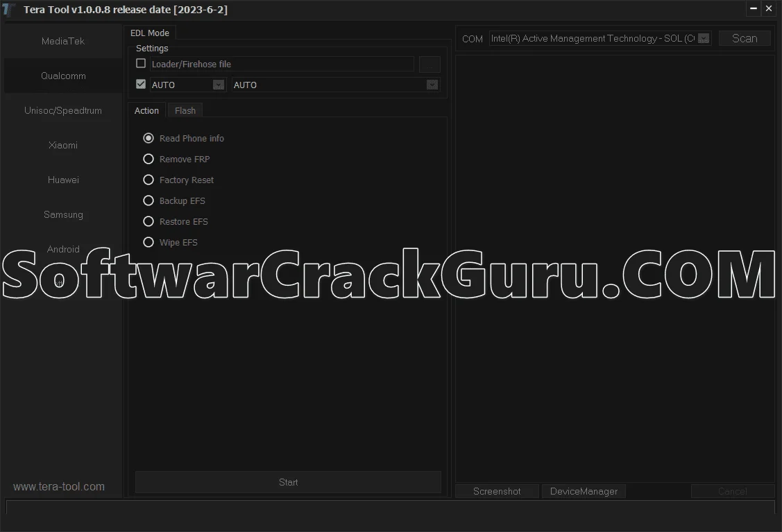Click the Tera Tool logo icon in title bar
The width and height of the screenshot is (782, 532).
8,10
